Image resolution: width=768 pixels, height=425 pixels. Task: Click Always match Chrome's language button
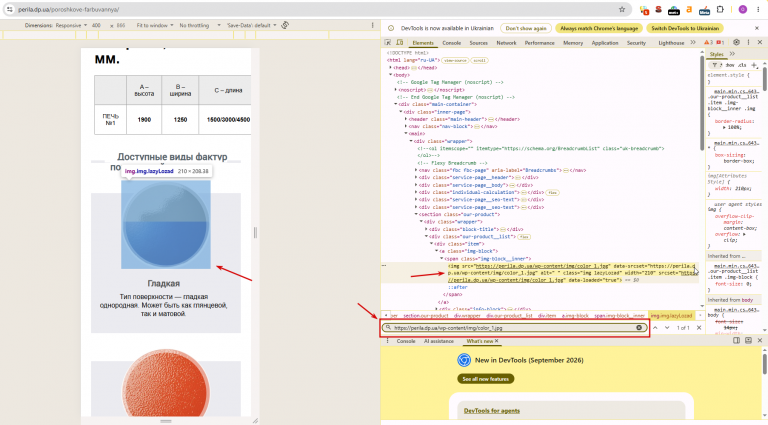click(x=599, y=28)
